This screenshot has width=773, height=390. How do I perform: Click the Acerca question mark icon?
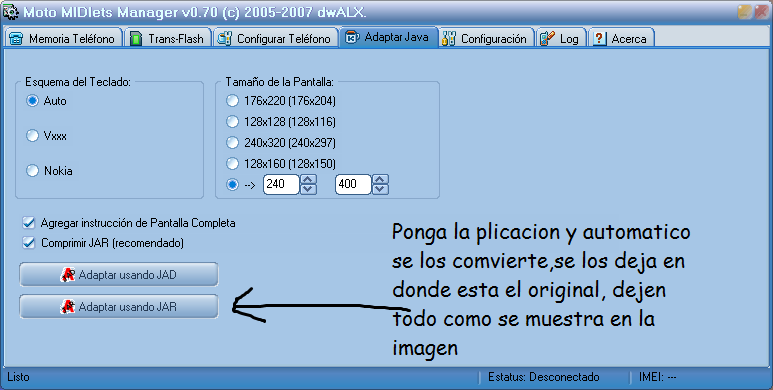[599, 38]
